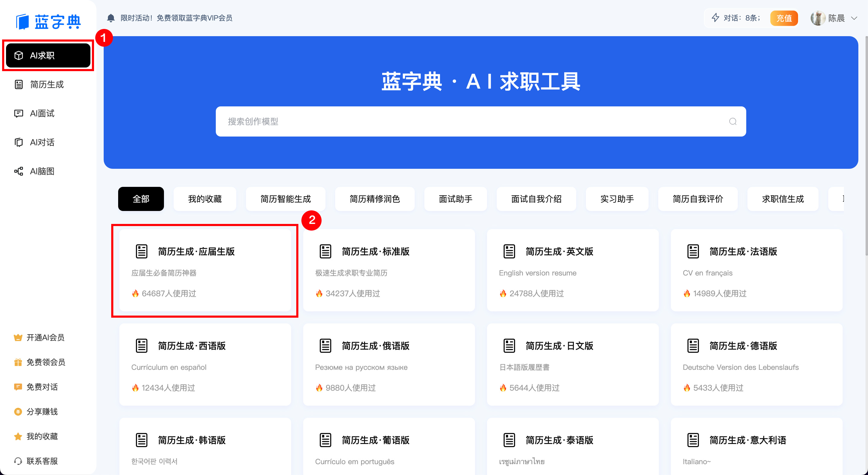Image resolution: width=868 pixels, height=475 pixels.
Task: Click the 充值 button
Action: (784, 18)
